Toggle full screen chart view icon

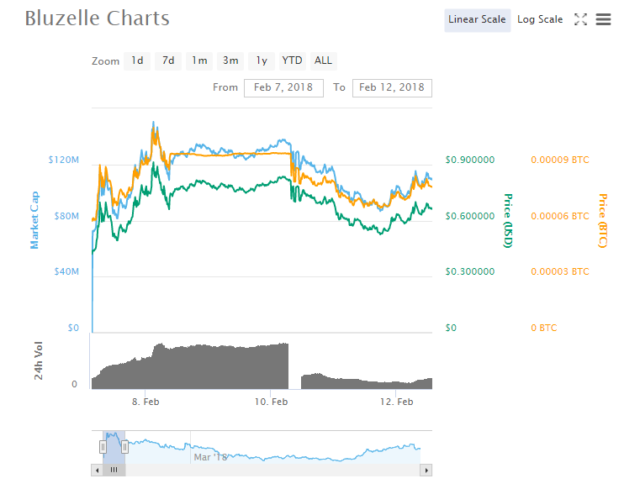[580, 19]
